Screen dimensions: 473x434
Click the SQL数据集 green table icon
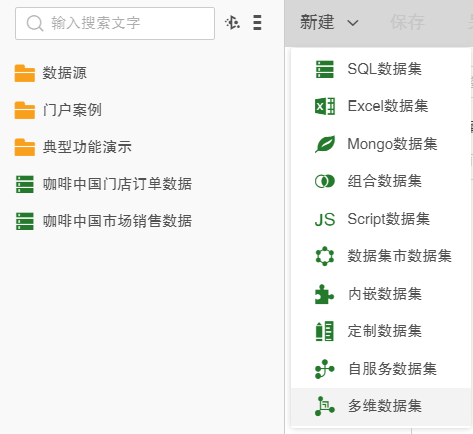[324, 69]
